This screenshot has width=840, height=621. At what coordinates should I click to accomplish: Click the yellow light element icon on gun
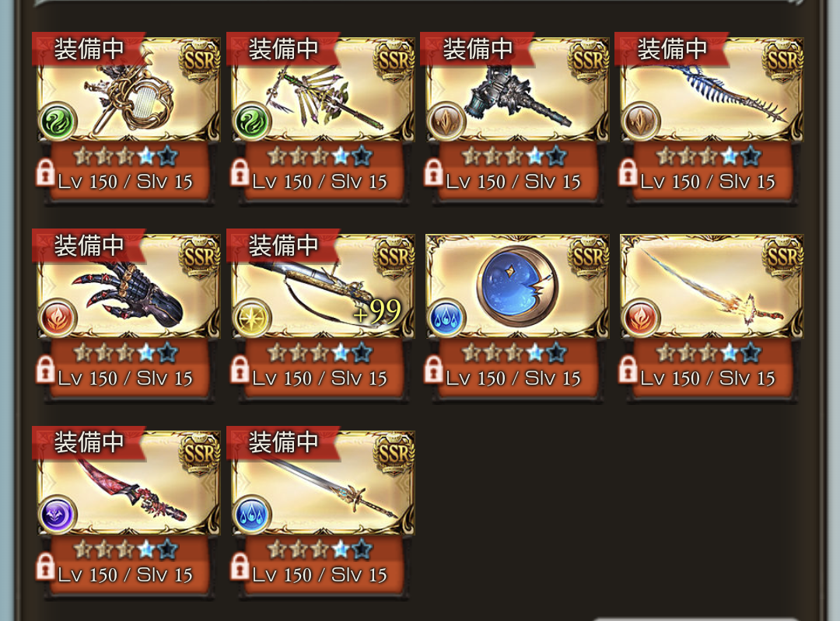(x=252, y=317)
